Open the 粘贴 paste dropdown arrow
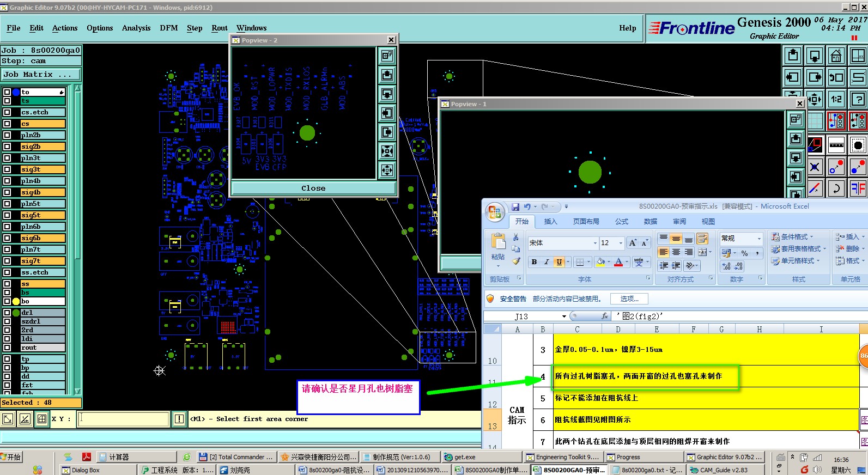The image size is (868, 475). (498, 266)
